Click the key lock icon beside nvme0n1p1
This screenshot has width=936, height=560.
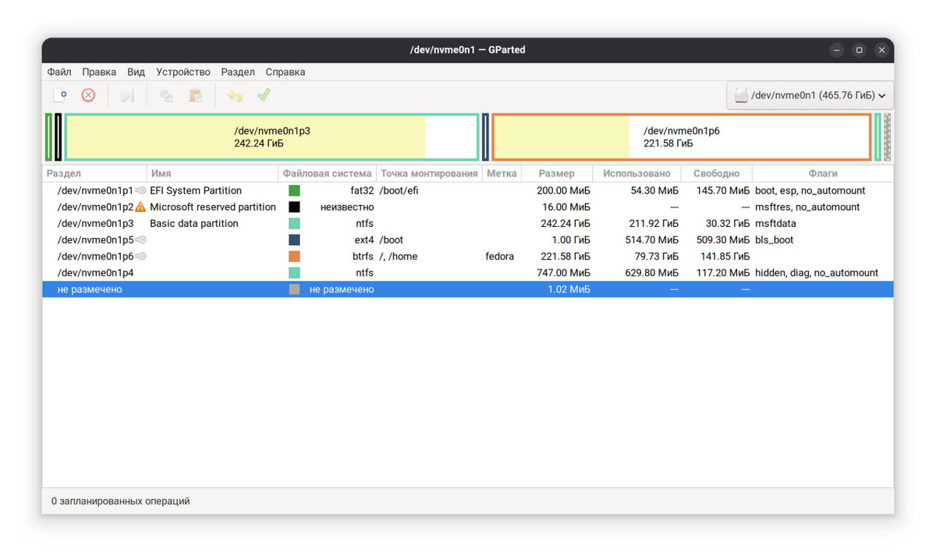[x=140, y=190]
